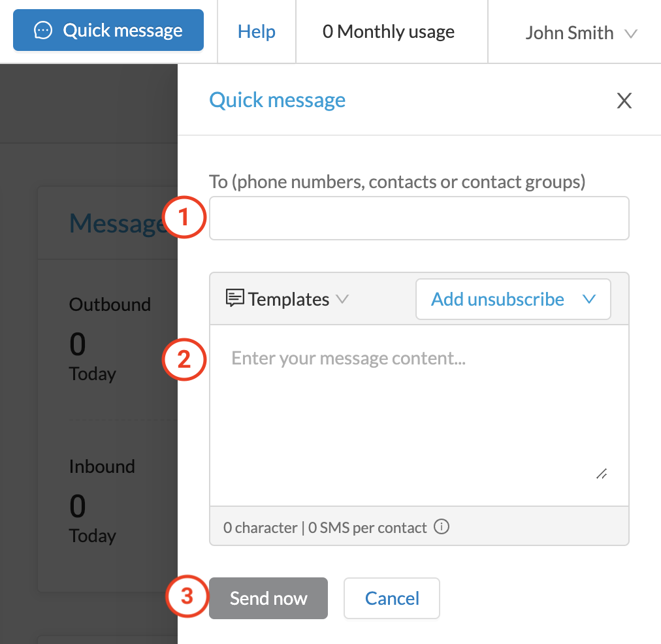
Task: Open the 0 Monthly usage item
Action: coord(388,31)
